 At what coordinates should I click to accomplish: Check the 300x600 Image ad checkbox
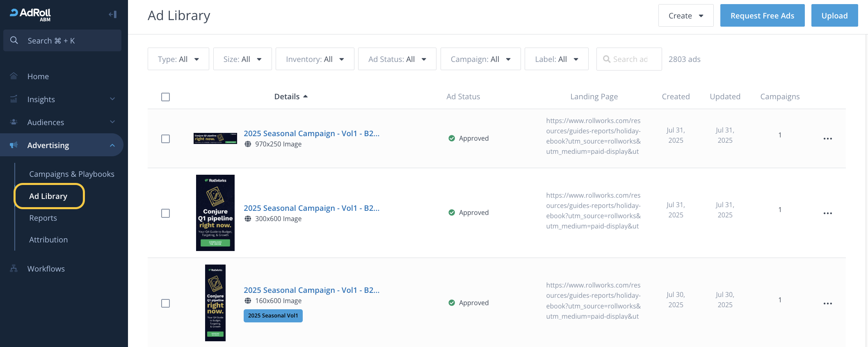165,213
